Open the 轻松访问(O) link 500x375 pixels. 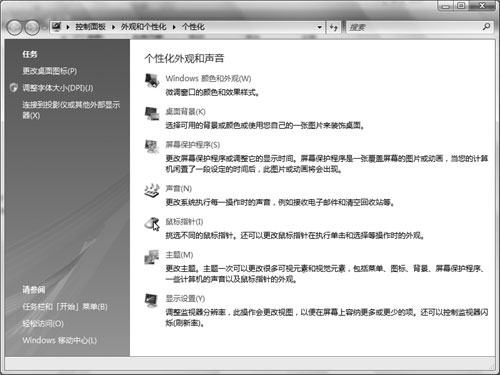(43, 323)
